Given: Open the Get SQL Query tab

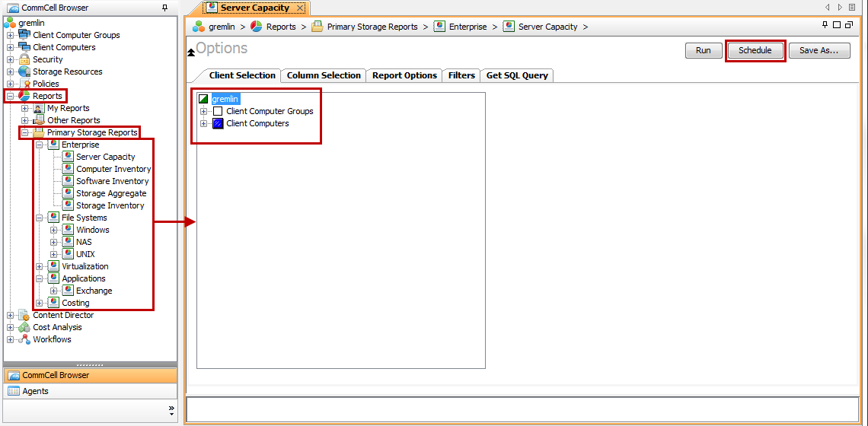Looking at the screenshot, I should point(517,75).
